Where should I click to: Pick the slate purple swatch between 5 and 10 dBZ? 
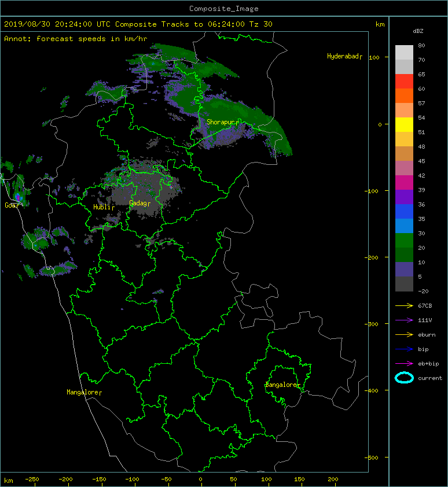click(x=404, y=270)
